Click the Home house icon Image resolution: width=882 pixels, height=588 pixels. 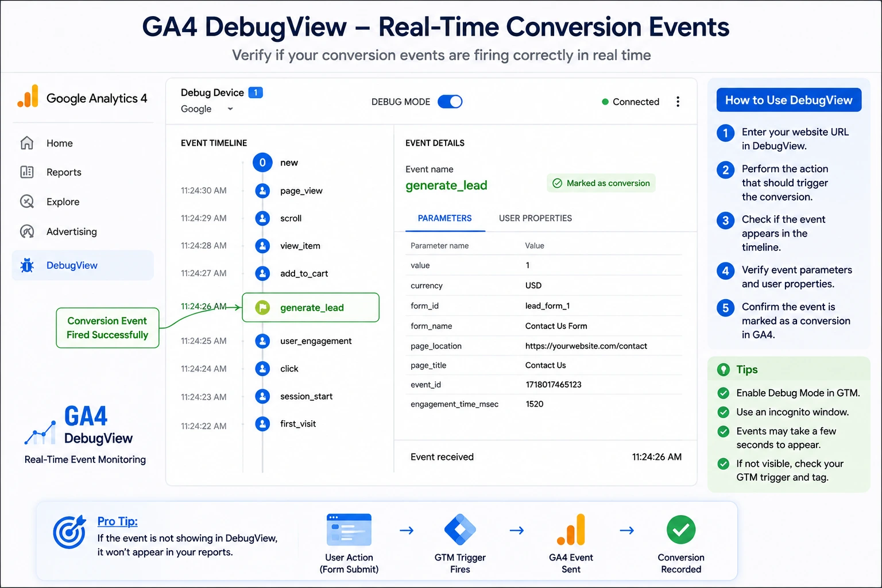[27, 143]
